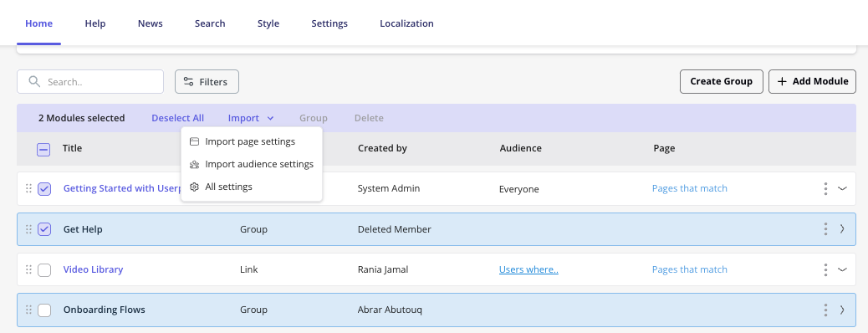
Task: Open the Getting Started with Userpilot link
Action: tap(122, 188)
